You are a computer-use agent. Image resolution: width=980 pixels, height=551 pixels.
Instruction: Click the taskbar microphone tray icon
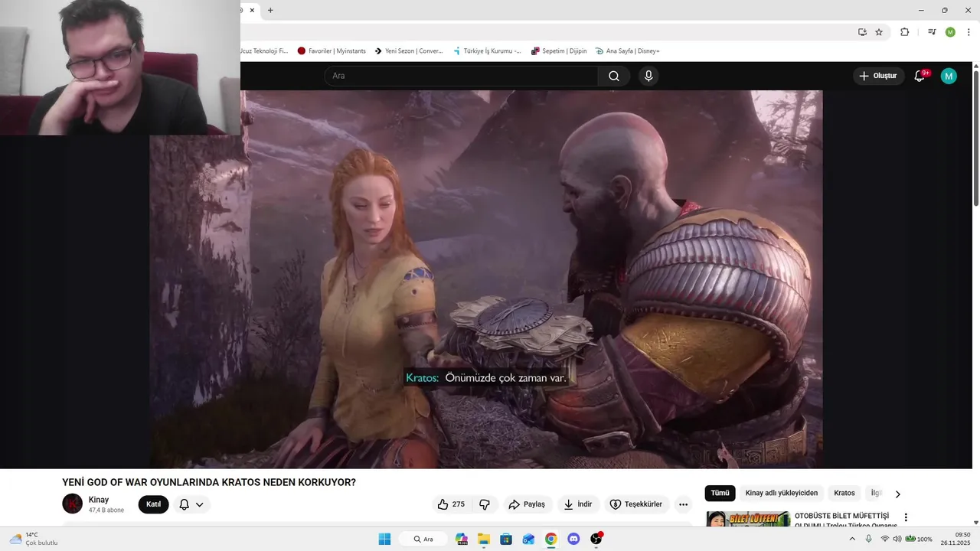(868, 539)
